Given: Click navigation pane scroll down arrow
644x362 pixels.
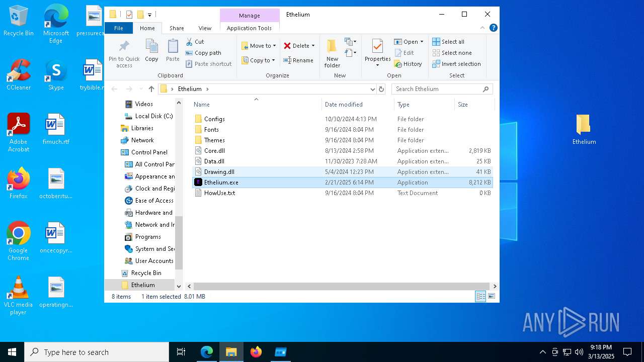Looking at the screenshot, I should coord(179,286).
